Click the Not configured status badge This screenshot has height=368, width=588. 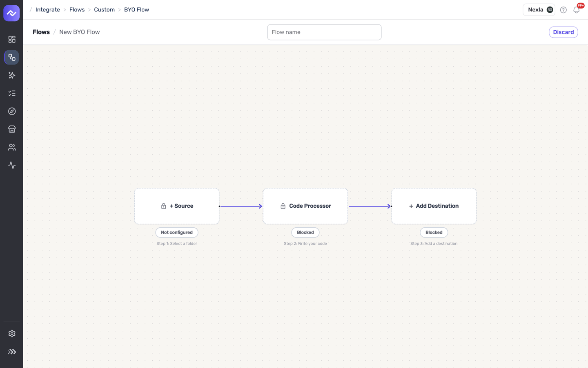[x=177, y=232]
